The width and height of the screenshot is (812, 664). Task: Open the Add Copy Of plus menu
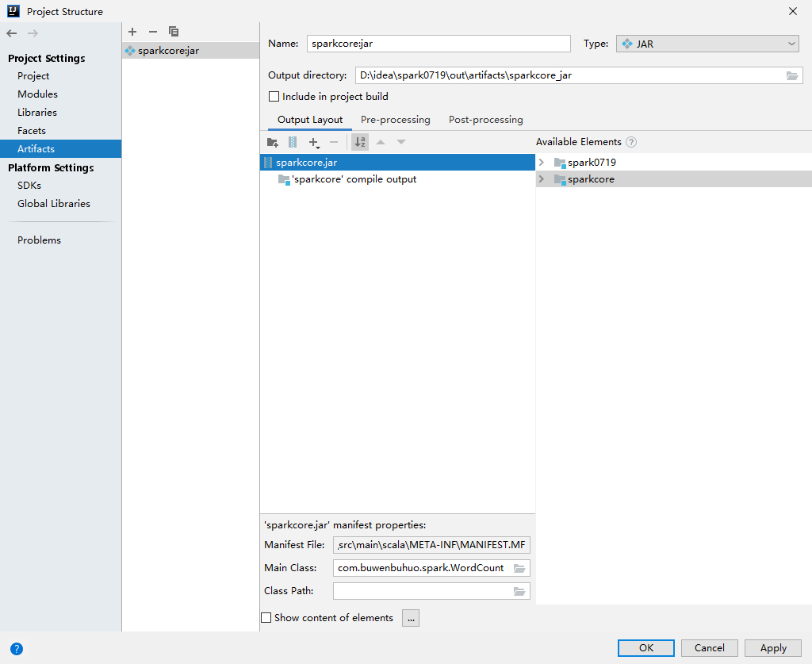[314, 143]
